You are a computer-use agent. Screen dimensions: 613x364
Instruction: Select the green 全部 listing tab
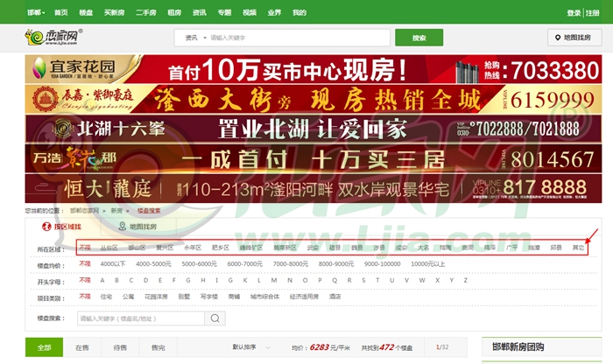(x=44, y=347)
